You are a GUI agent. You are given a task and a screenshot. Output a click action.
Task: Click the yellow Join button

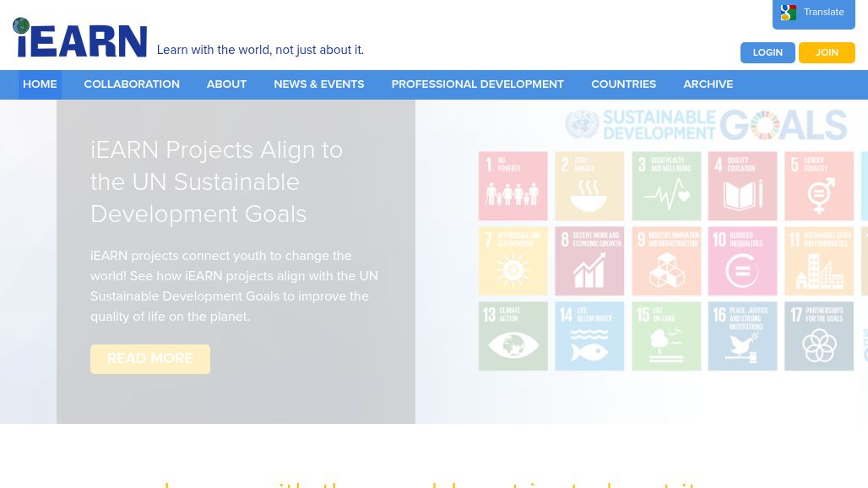[827, 52]
